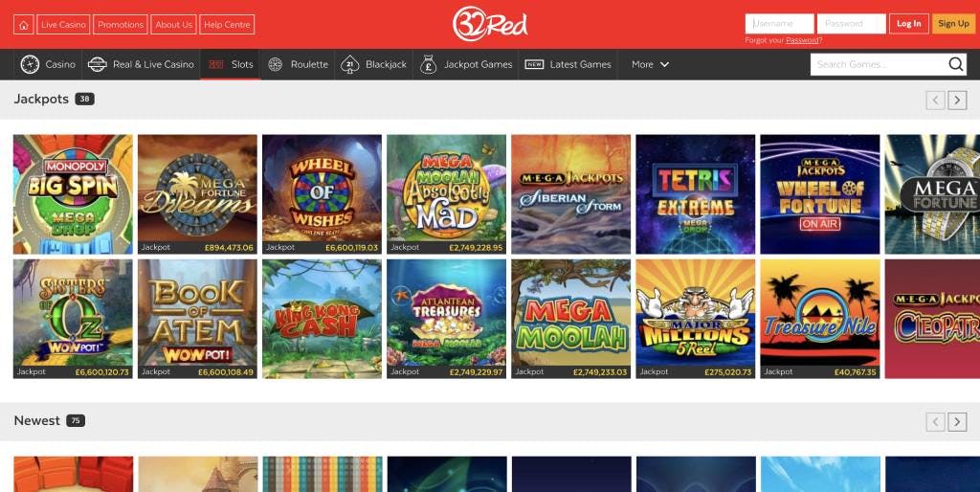Open Atlantean Treasures Mega Moolah game

[446, 319]
